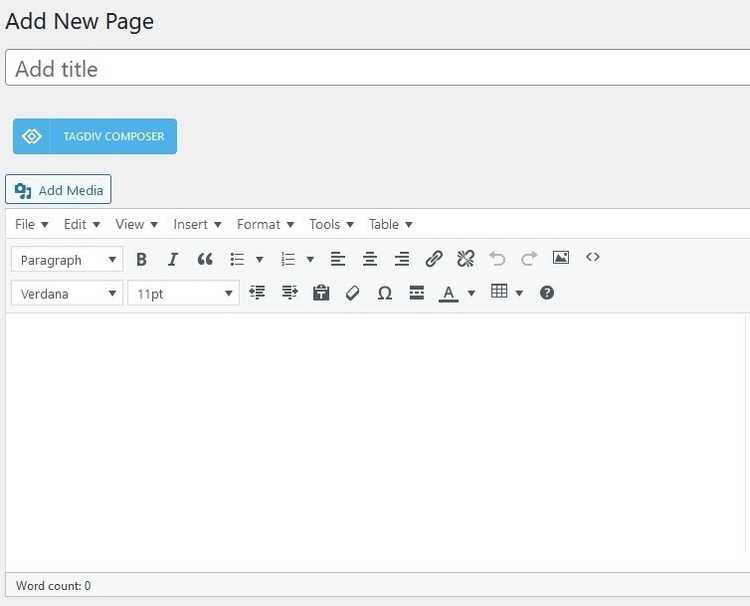Click the table grid icon
This screenshot has height=606, width=750.
pyautogui.click(x=499, y=291)
